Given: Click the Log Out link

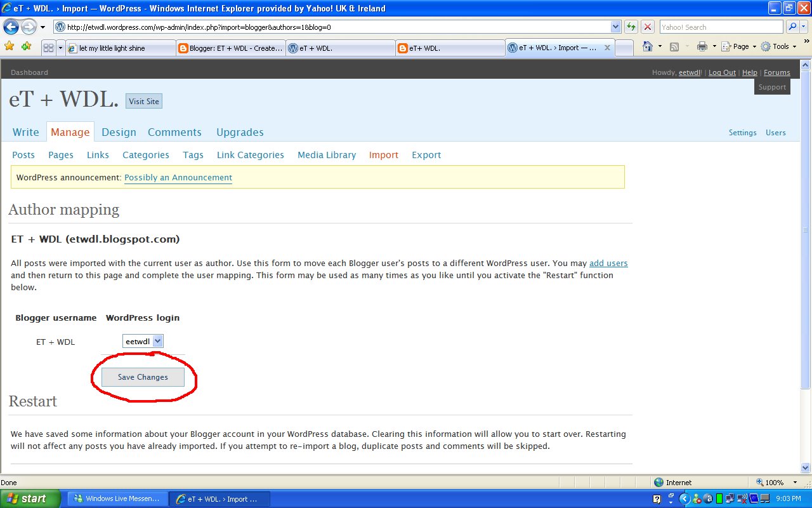Looking at the screenshot, I should [722, 72].
